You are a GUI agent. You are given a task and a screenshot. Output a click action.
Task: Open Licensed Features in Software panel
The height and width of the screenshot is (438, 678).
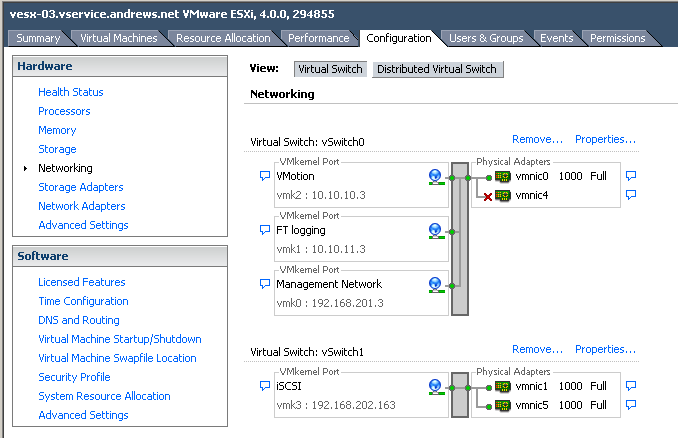(82, 282)
